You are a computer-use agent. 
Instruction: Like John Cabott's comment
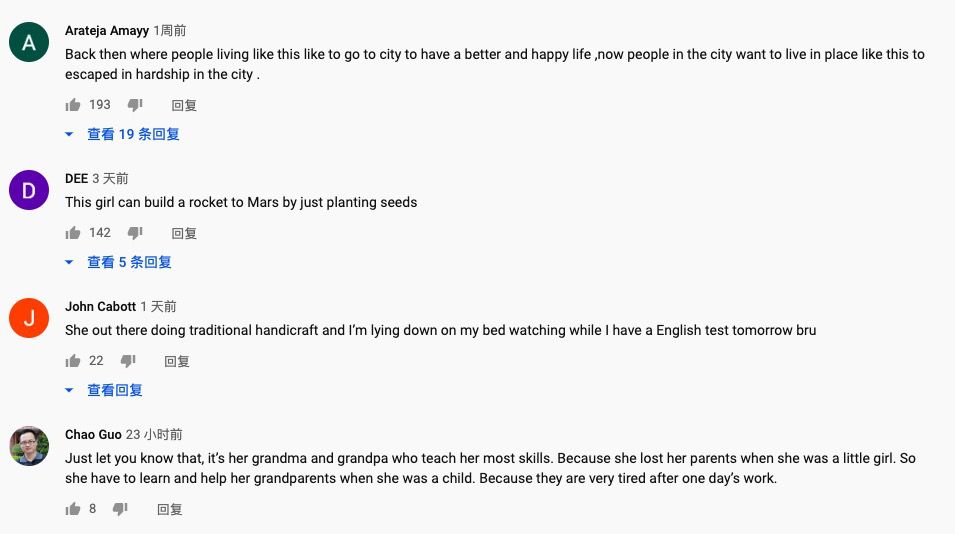73,361
